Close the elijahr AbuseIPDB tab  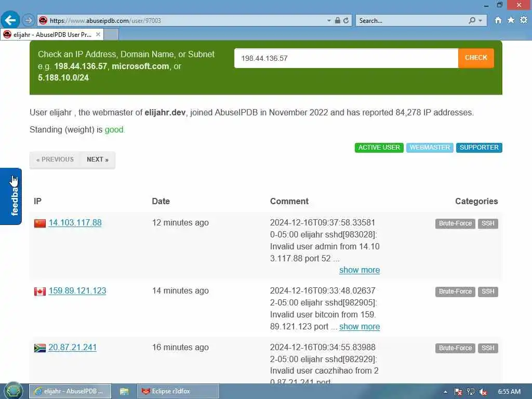coord(98,34)
